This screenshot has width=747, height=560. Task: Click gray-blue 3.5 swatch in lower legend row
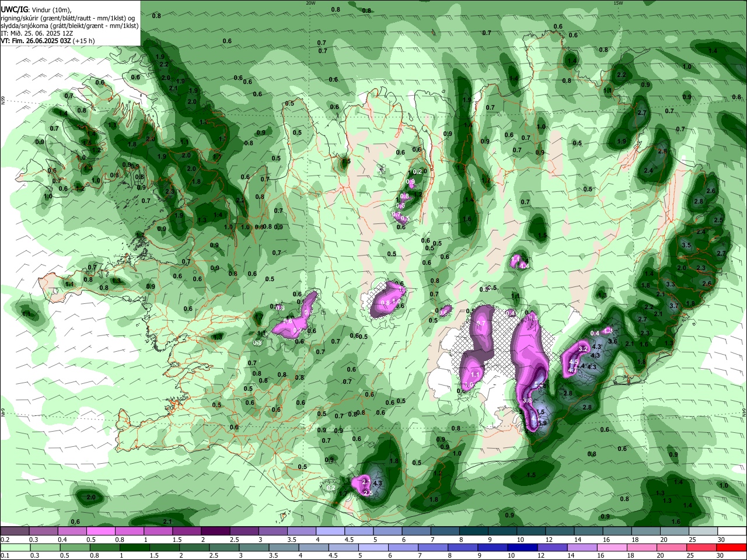[x=283, y=547]
